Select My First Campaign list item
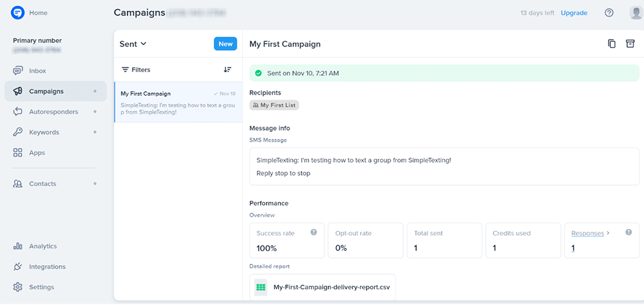This screenshot has width=644, height=305. point(178,102)
